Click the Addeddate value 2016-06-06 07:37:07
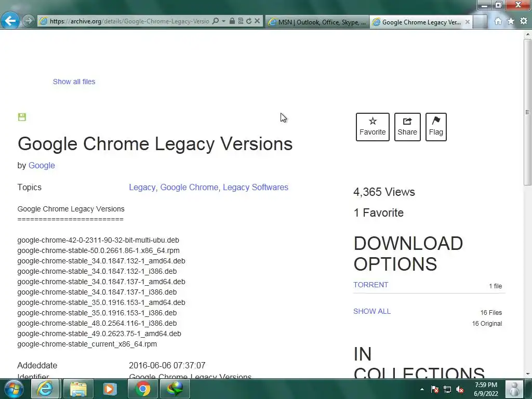 (x=167, y=365)
